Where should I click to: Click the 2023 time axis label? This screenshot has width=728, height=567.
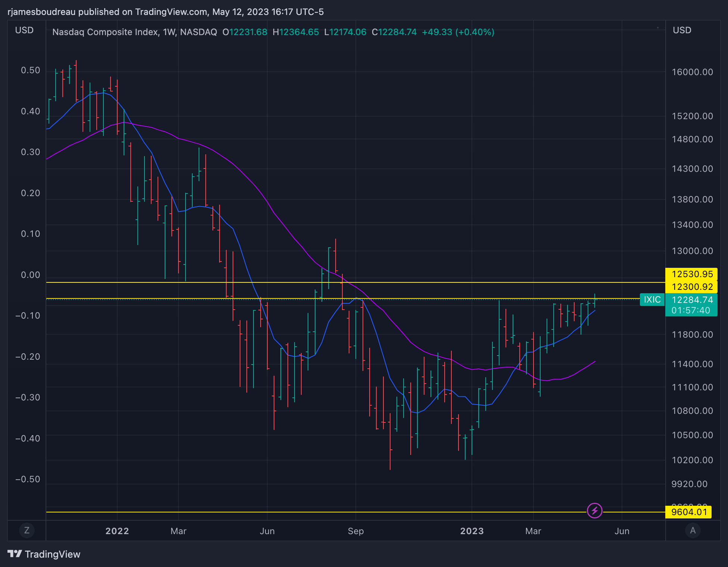point(472,531)
